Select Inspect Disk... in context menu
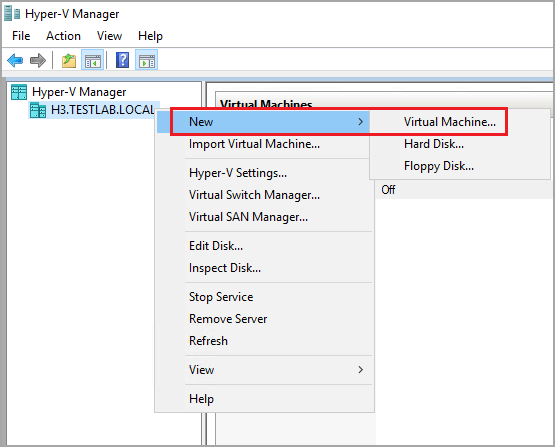 pos(225,268)
